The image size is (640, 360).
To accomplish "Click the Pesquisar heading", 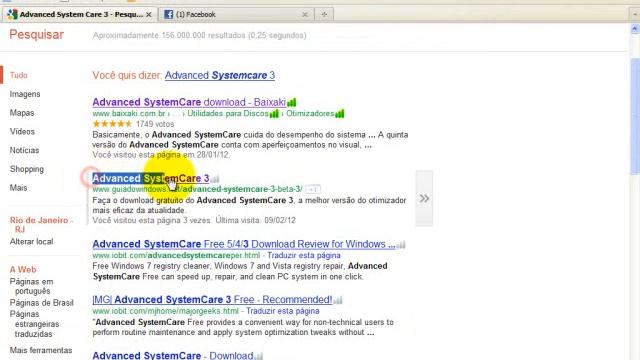I will 37,35.
